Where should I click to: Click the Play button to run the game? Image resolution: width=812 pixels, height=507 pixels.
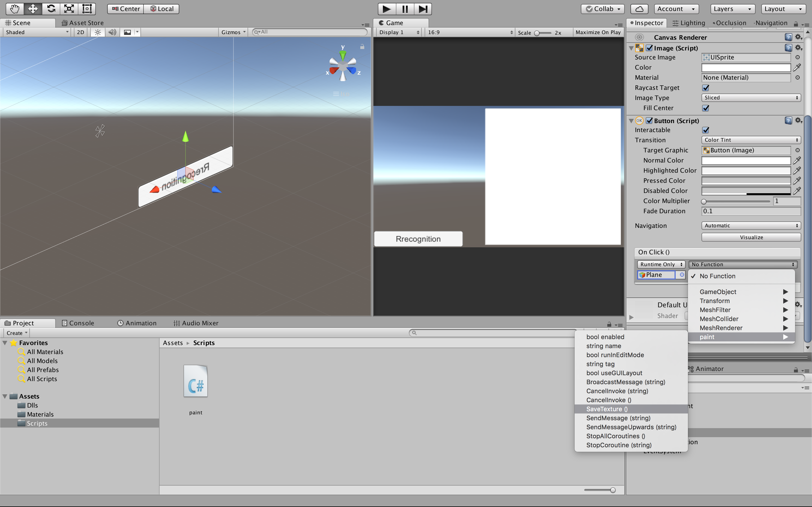pos(385,8)
